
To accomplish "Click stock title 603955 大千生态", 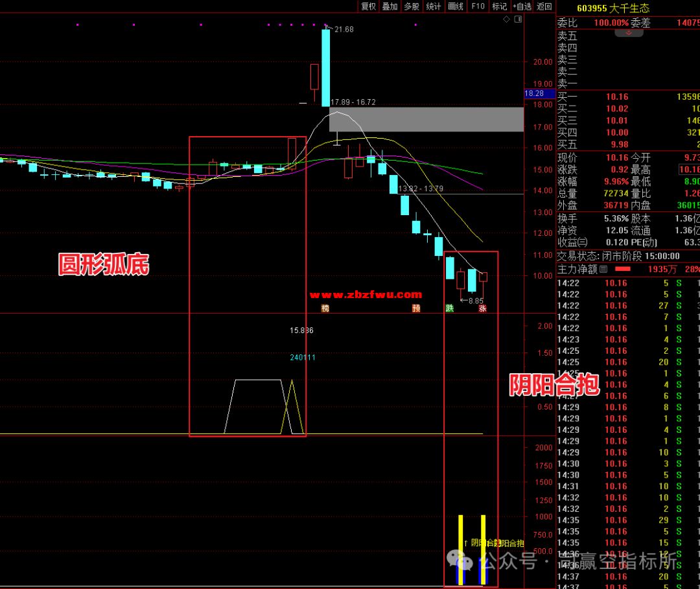I will (x=613, y=8).
